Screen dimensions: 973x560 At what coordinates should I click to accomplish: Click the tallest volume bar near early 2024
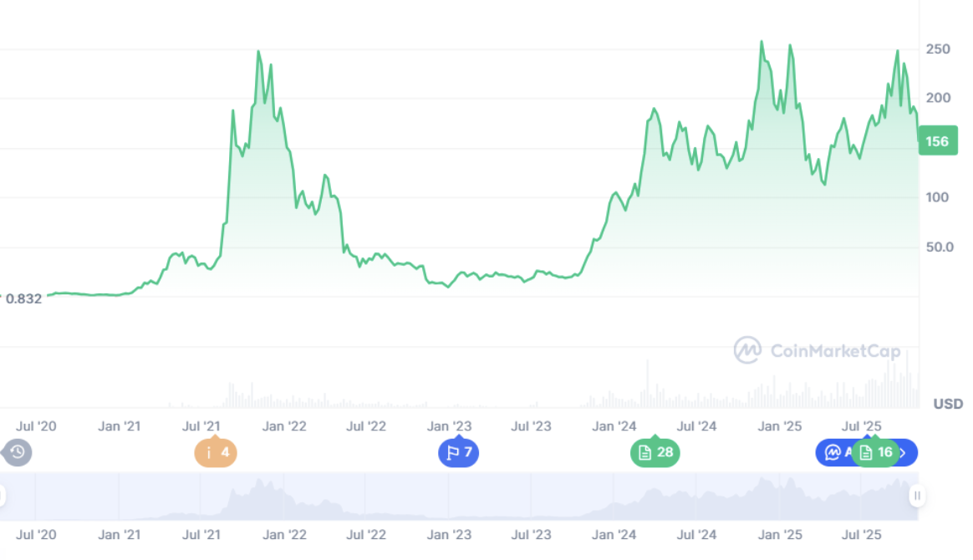click(646, 384)
